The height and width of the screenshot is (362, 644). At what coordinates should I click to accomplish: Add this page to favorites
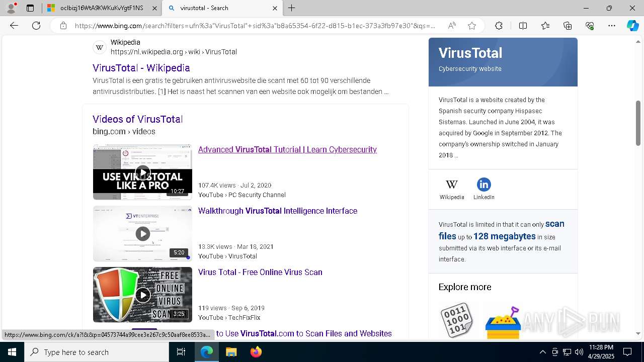point(472,26)
